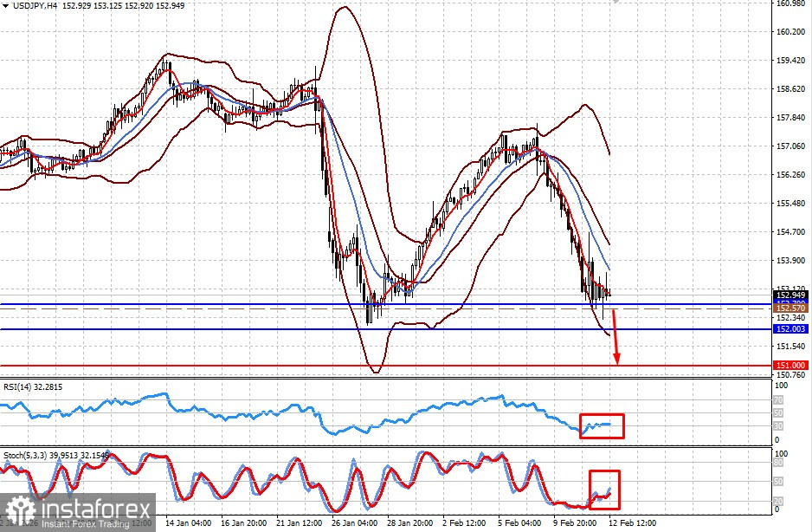Click the 26 Jan 04:00 time label

pos(354,522)
